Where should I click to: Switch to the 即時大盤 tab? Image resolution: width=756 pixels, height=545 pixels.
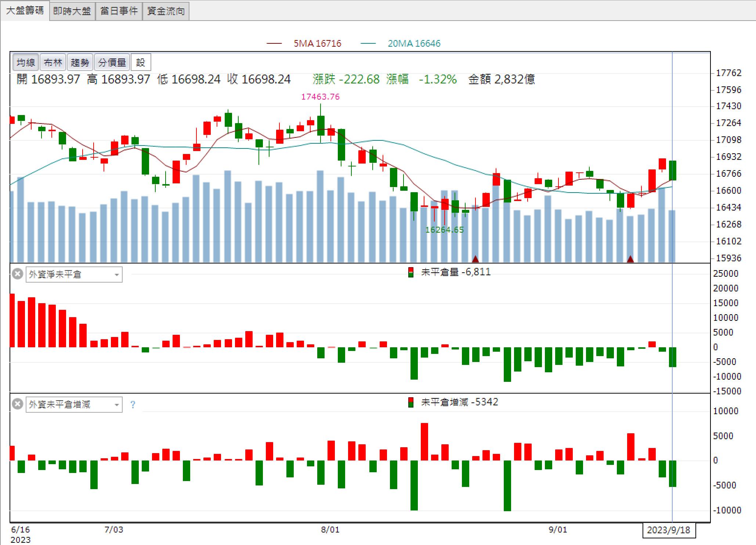coord(72,11)
